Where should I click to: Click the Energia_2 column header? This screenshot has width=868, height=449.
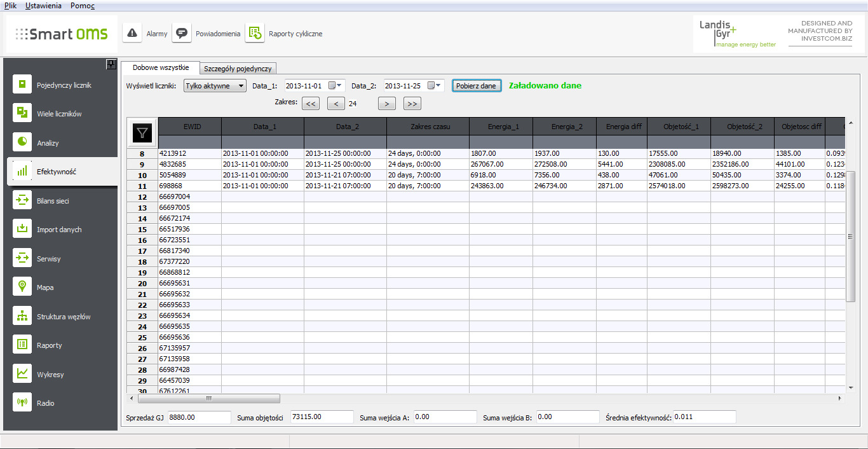pos(565,127)
